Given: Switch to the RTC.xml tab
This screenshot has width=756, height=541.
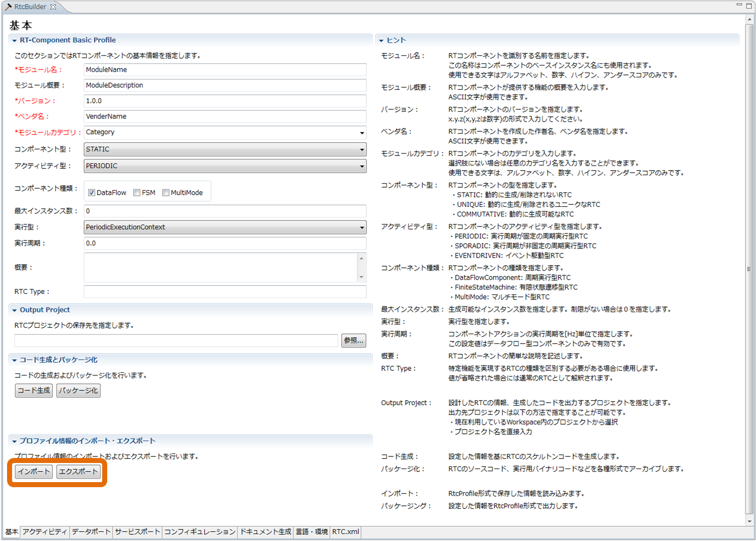Looking at the screenshot, I should [346, 532].
